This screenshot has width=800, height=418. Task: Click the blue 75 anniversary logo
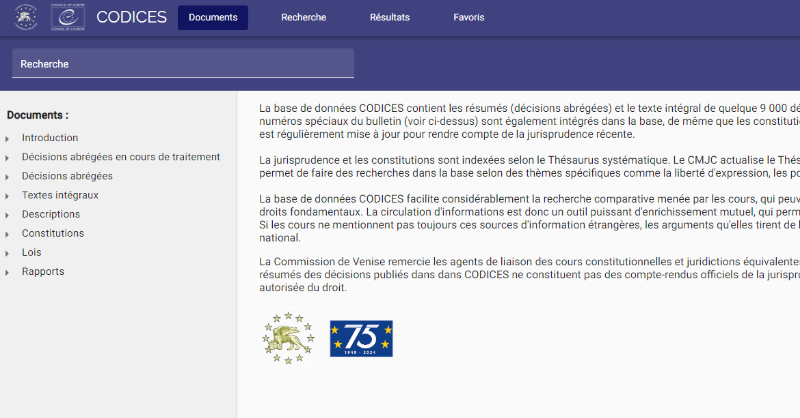[361, 338]
